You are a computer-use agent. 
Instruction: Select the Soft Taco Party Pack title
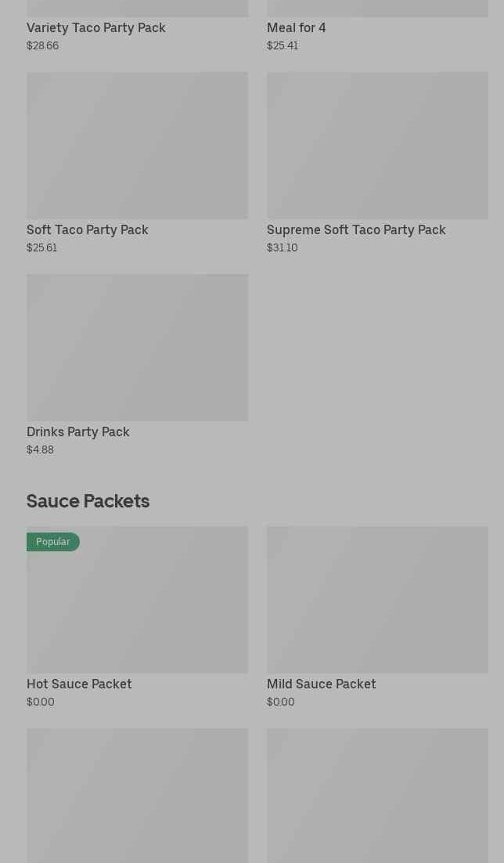[88, 230]
